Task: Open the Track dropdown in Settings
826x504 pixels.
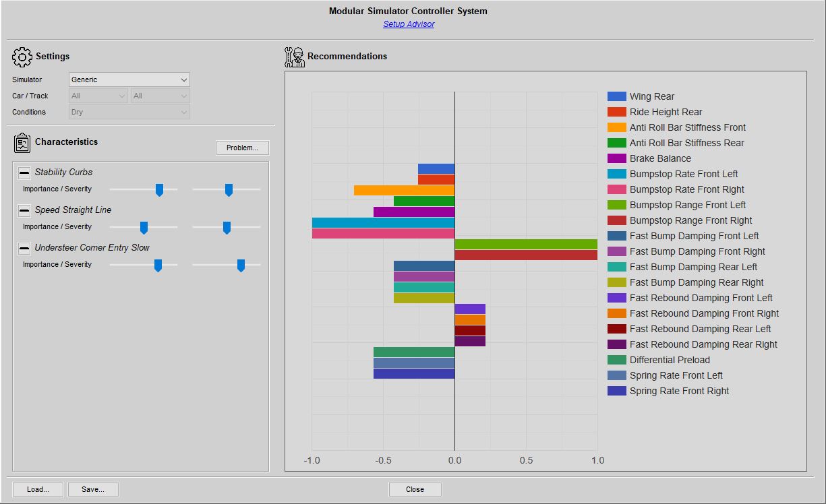Action: tap(160, 96)
